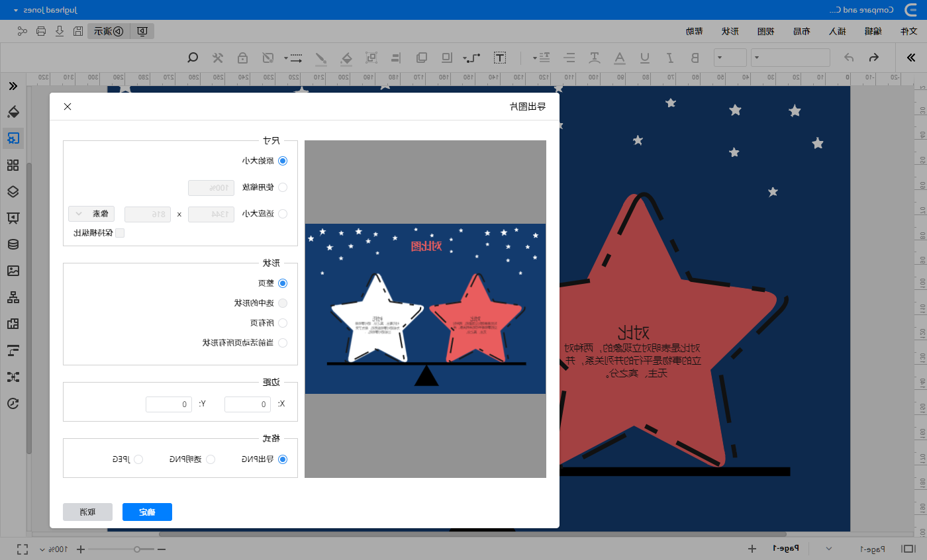This screenshot has width=927, height=560.
Task: Open the 插入 menu
Action: click(837, 30)
